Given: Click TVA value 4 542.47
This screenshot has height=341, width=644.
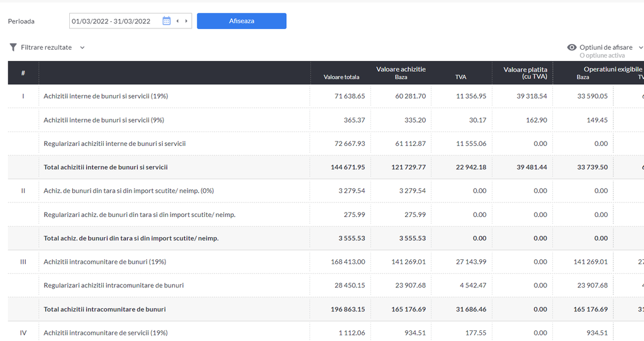Looking at the screenshot, I should tap(473, 286).
